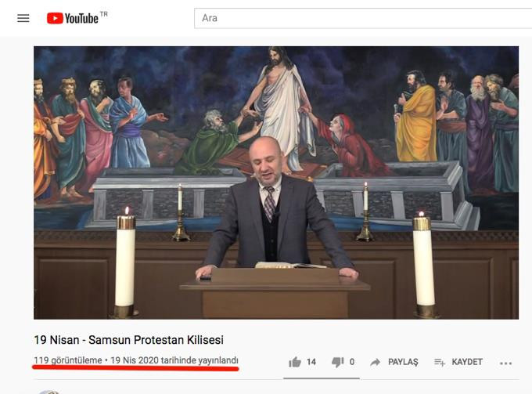This screenshot has width=532, height=394.
Task: Click the dislike count 0
Action: click(352, 362)
